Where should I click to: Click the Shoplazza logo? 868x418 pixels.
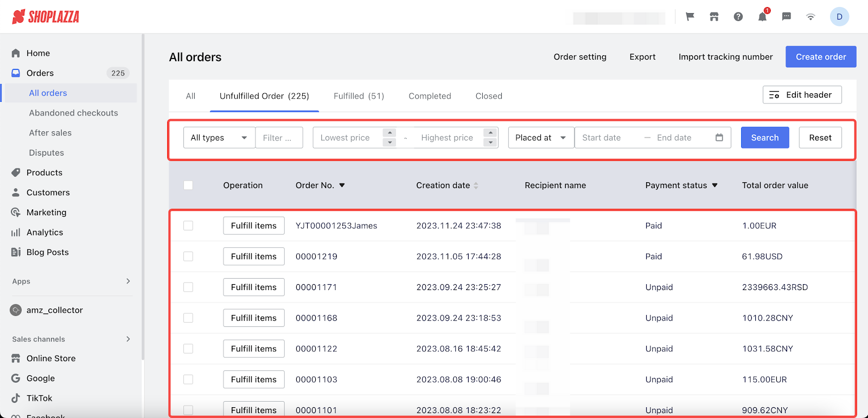click(46, 17)
